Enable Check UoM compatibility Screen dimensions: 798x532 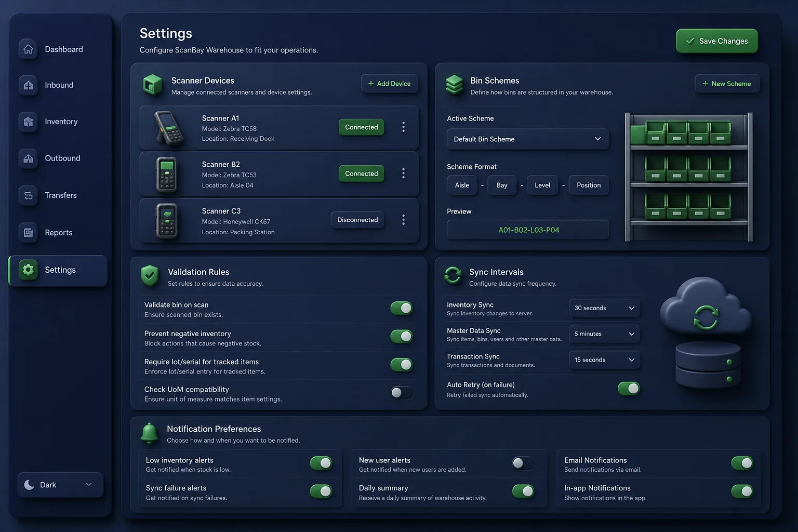tap(402, 393)
